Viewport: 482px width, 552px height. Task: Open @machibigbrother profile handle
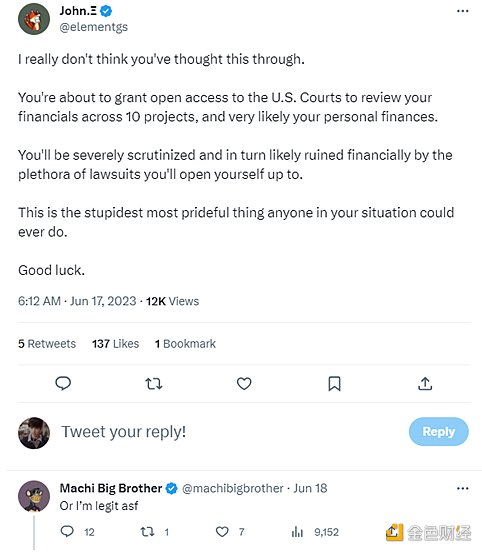(233, 489)
